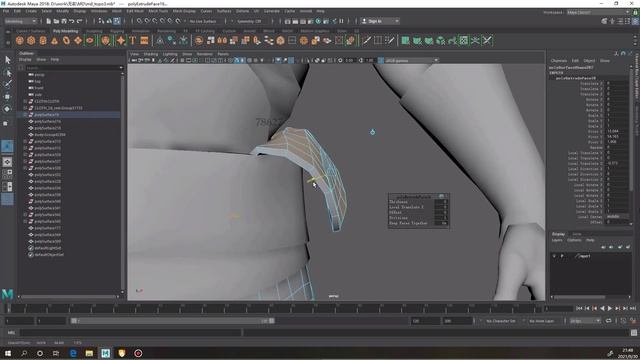Click on the time slider ruler
This screenshot has height=360, width=640.
(273, 308)
